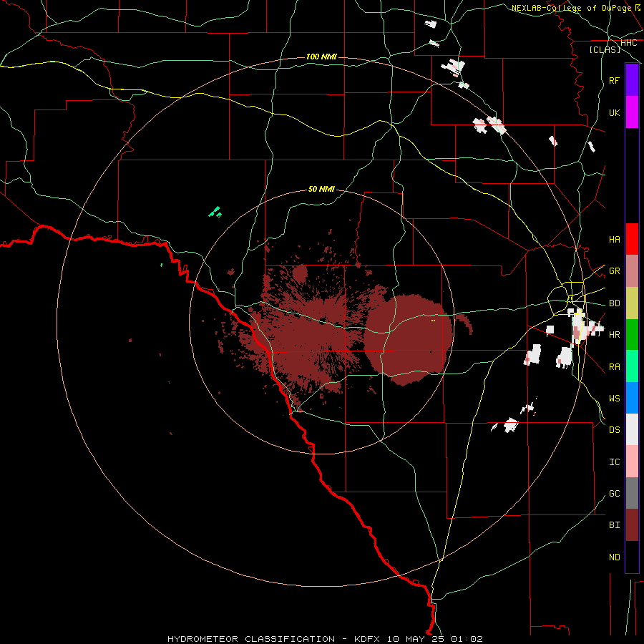The width and height of the screenshot is (644, 644).
Task: Click the '10 MAY 25' date text
Action: (416, 639)
